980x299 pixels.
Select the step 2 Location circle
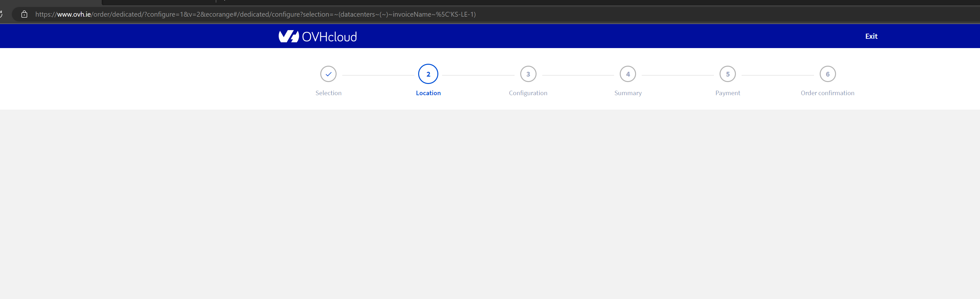click(x=428, y=74)
